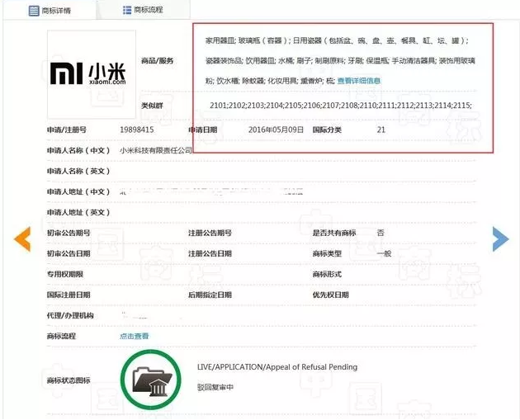Click the 商标类型 value 一般
Screen dimensions: 520x420
[384, 253]
